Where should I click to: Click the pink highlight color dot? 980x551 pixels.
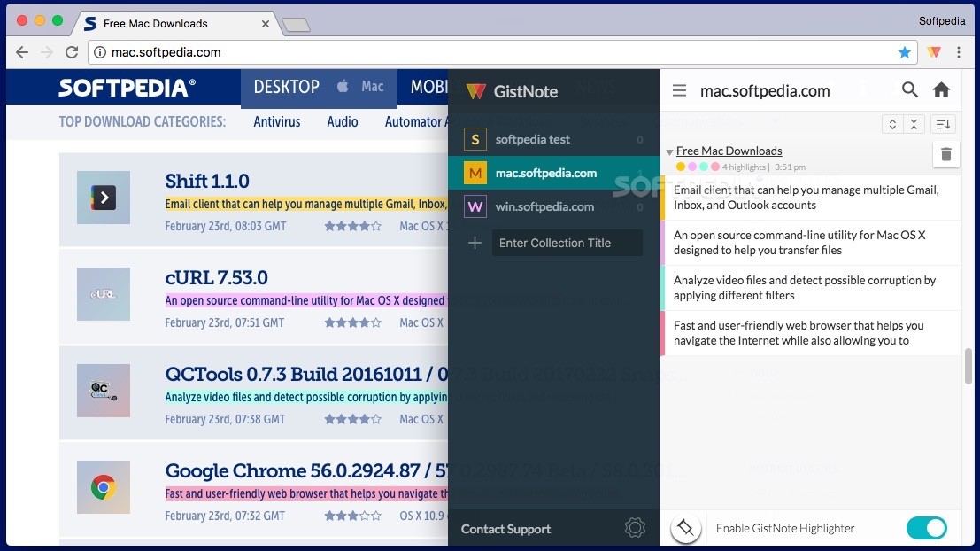(715, 167)
